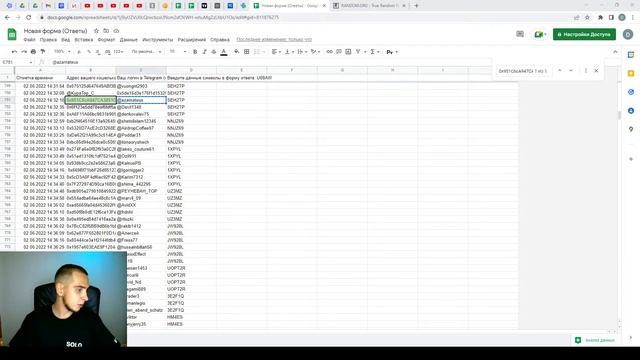The height and width of the screenshot is (360, 640).
Task: Switch to the RANDOM.ORG browser tab
Action: tap(369, 6)
